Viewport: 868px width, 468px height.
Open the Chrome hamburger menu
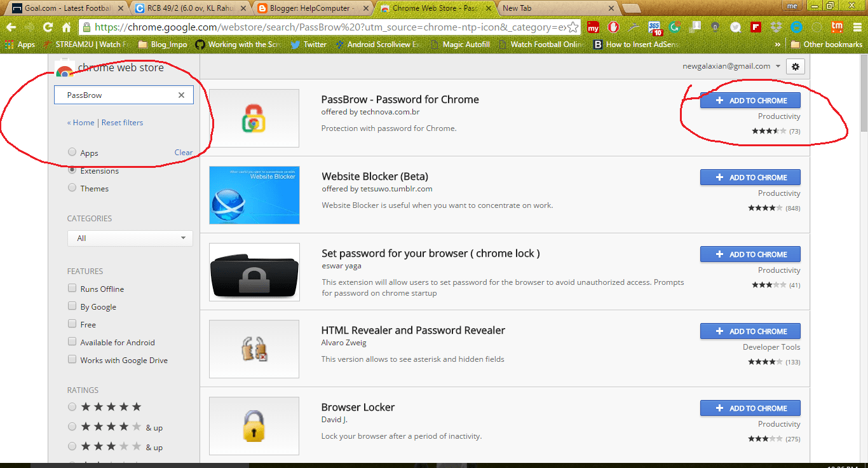point(857,27)
